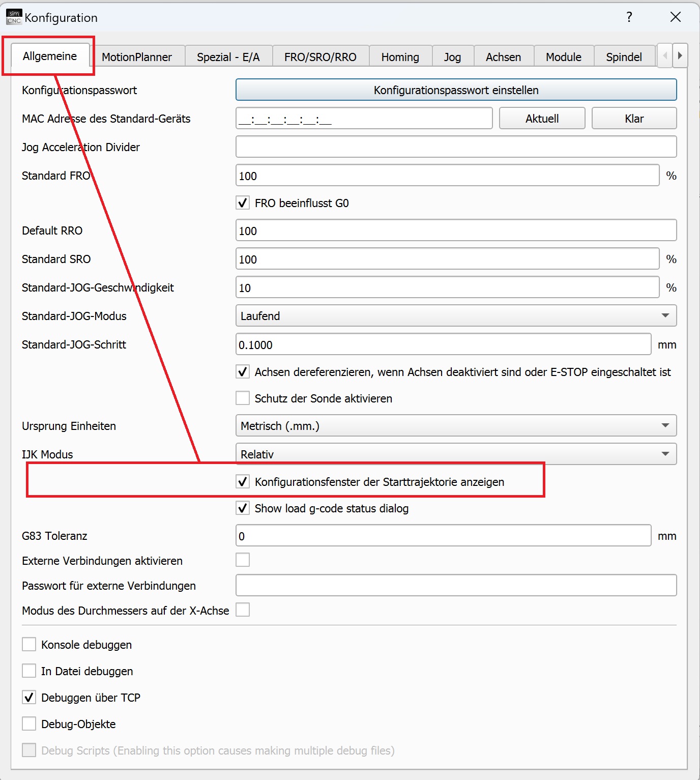Click the Default RRO value field
Viewport: 700px width, 780px height.
click(456, 230)
